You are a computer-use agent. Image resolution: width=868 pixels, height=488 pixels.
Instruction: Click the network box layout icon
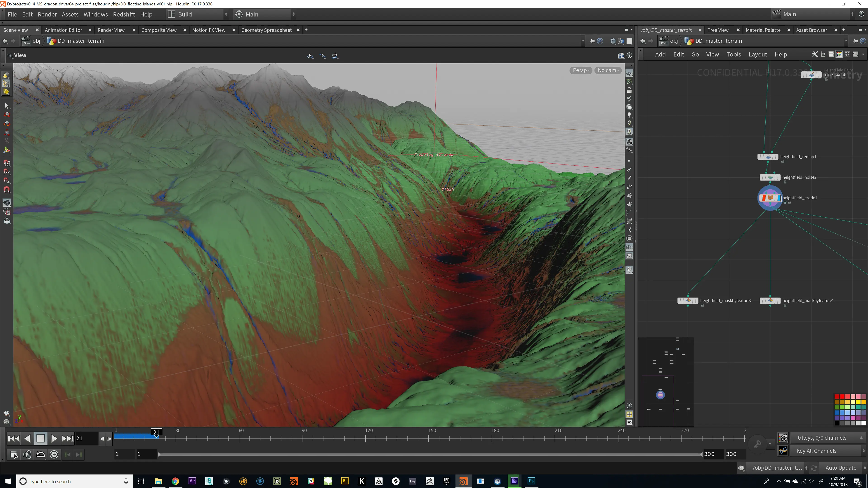855,54
